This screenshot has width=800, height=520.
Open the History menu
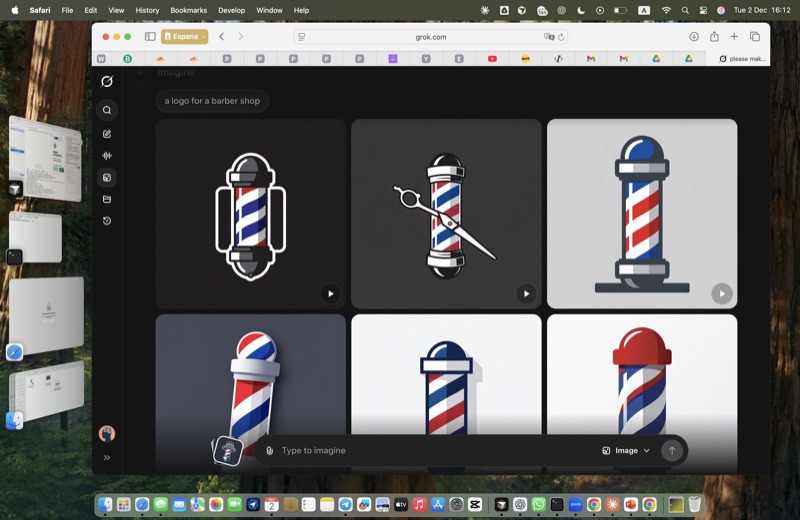click(x=147, y=10)
